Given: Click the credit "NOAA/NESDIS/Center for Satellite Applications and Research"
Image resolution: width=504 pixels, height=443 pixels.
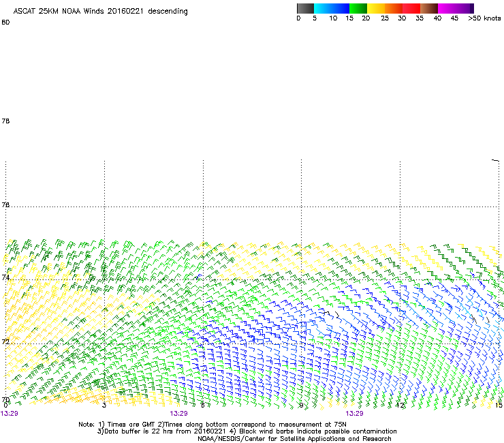Looking at the screenshot, I should point(294,439).
